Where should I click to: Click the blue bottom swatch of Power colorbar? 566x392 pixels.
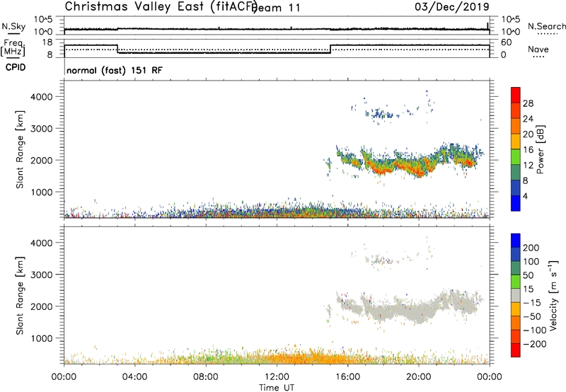pyautogui.click(x=516, y=203)
